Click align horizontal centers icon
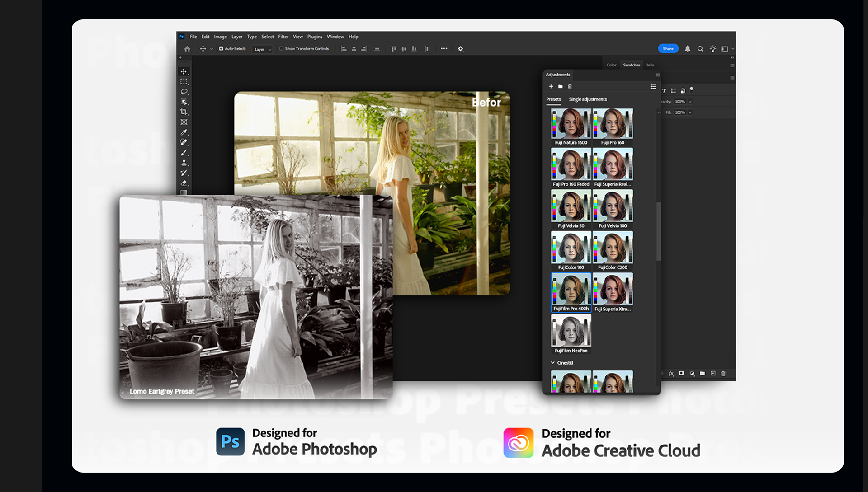The height and width of the screenshot is (492, 868). pos(354,49)
